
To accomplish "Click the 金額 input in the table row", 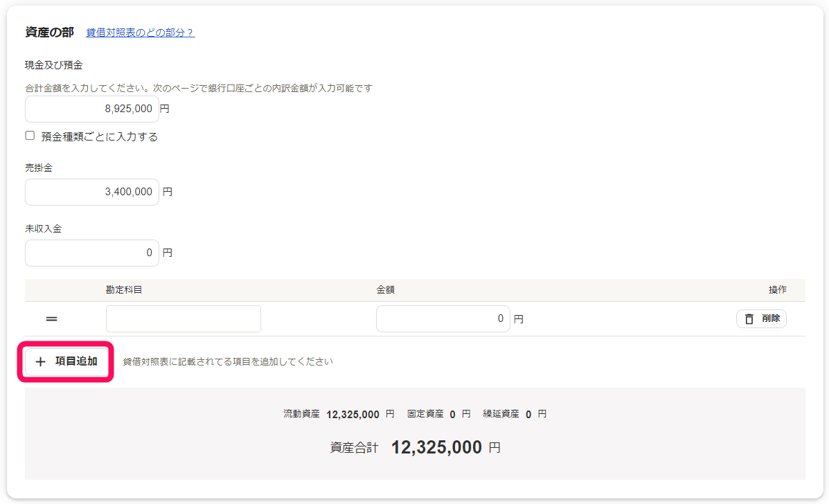I will coord(443,319).
